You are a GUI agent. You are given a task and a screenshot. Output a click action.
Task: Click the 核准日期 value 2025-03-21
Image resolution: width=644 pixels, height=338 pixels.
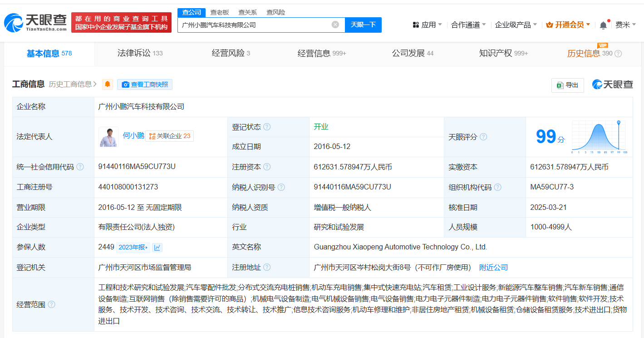click(x=549, y=207)
